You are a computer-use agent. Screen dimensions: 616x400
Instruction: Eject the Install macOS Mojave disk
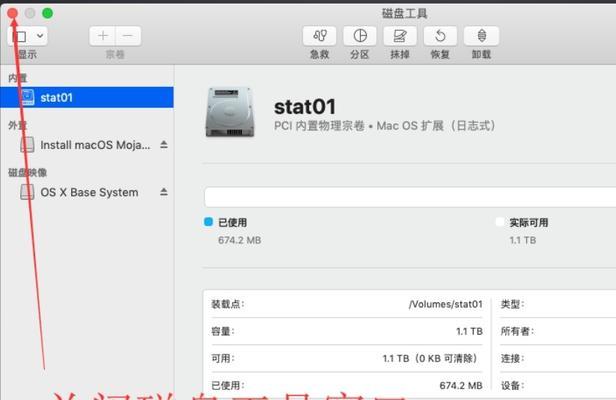point(164,145)
